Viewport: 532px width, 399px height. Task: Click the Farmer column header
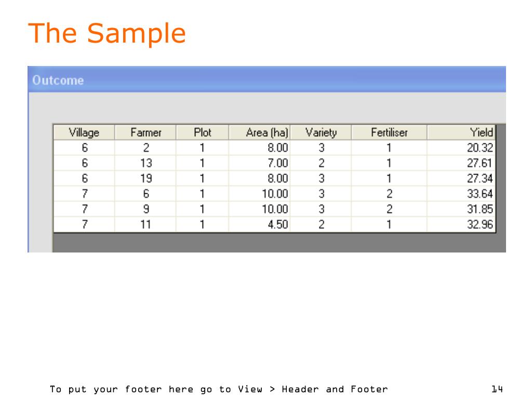(145, 132)
